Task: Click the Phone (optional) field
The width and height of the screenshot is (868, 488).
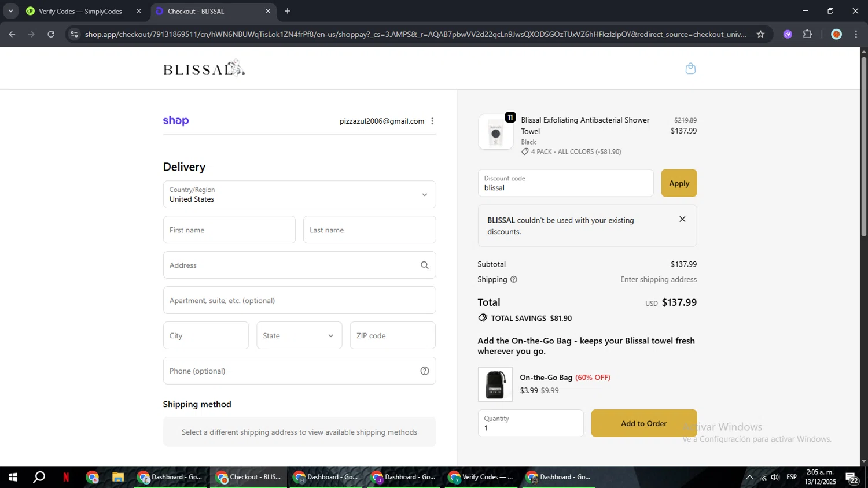Action: [299, 371]
